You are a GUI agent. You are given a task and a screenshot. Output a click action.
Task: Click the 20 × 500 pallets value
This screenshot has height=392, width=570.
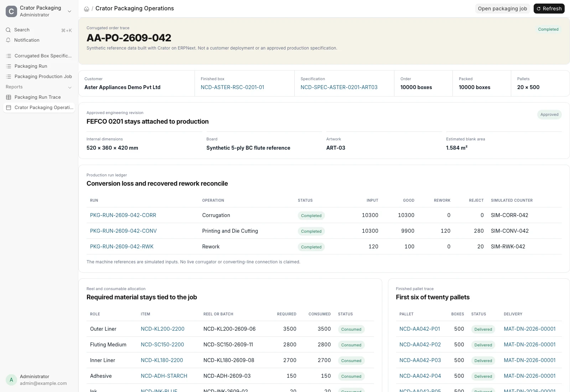[x=528, y=87]
